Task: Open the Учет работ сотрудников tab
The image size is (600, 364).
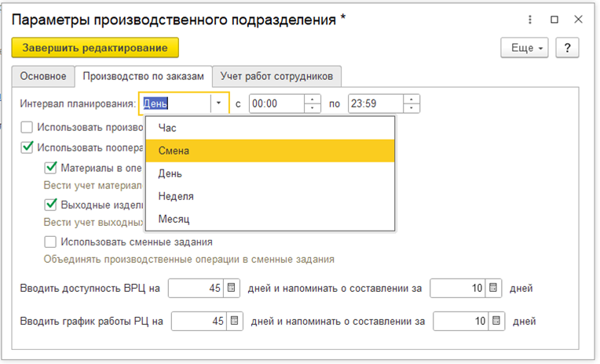Action: (x=276, y=76)
